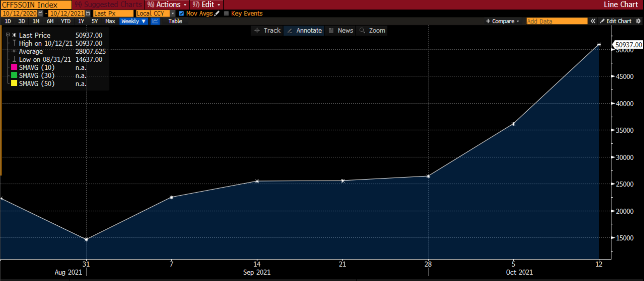Activate the Track crosshair tool

tap(268, 31)
